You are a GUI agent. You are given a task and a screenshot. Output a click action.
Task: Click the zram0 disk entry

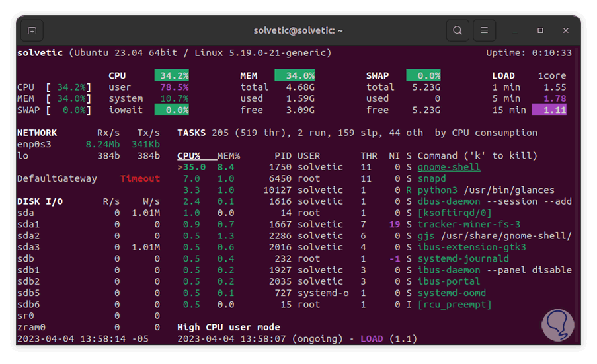click(31, 327)
